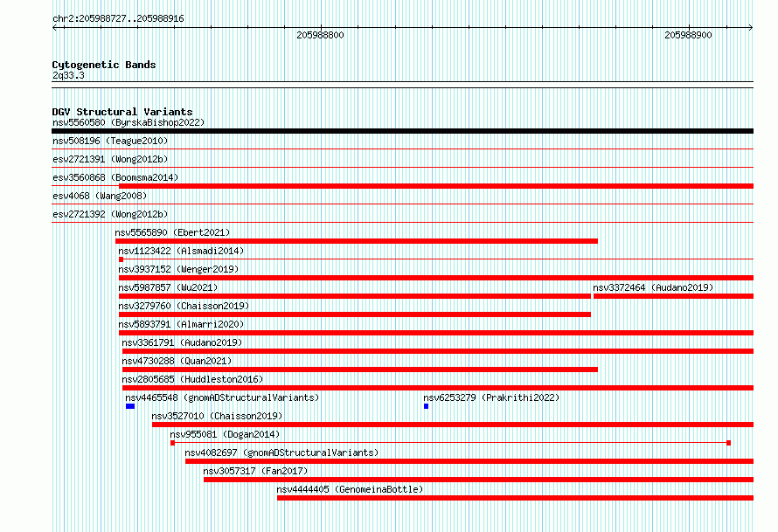Click the red bar under nsv4730288
778x532 pixels.
coord(360,370)
